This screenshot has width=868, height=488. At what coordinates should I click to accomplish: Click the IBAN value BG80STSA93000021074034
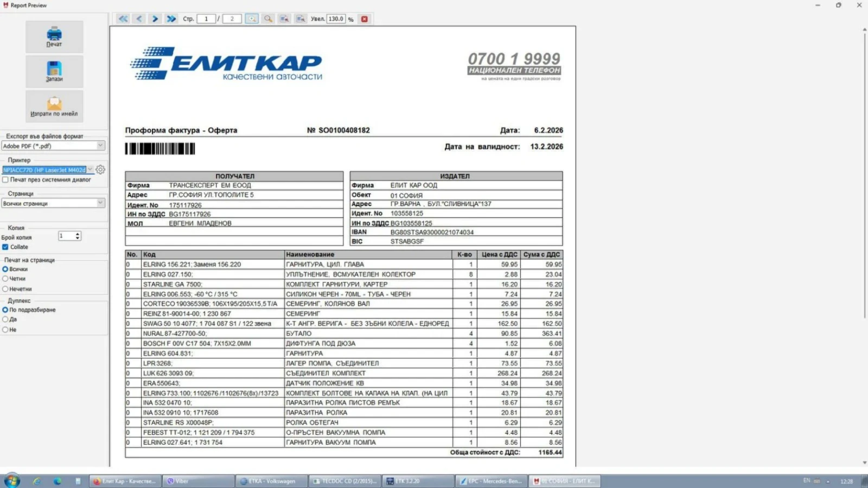[x=432, y=233]
